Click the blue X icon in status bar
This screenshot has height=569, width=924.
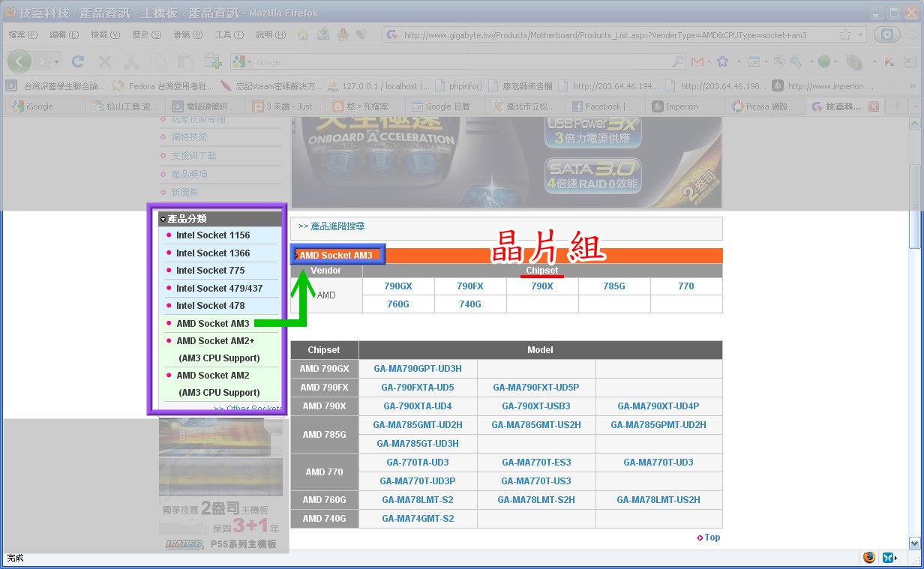888,557
